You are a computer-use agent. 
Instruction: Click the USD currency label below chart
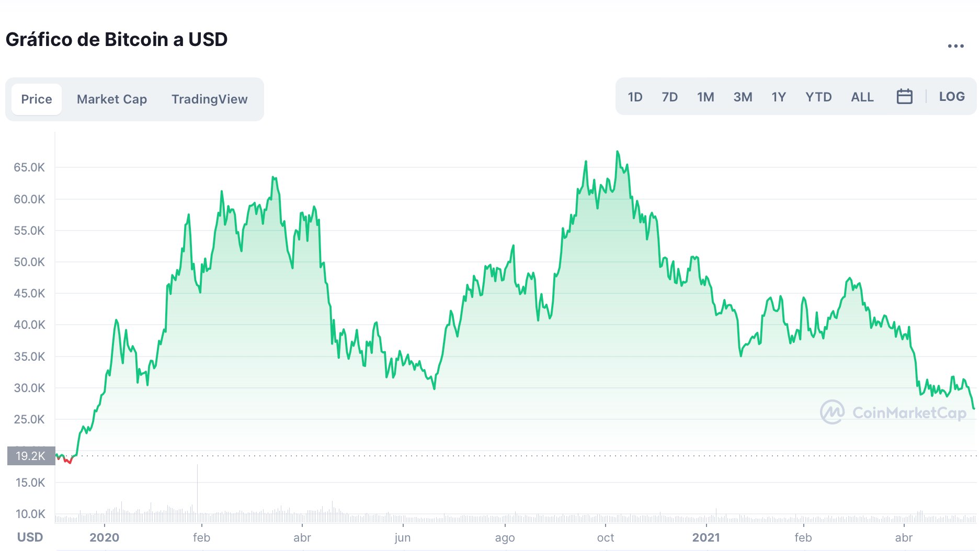pos(30,537)
